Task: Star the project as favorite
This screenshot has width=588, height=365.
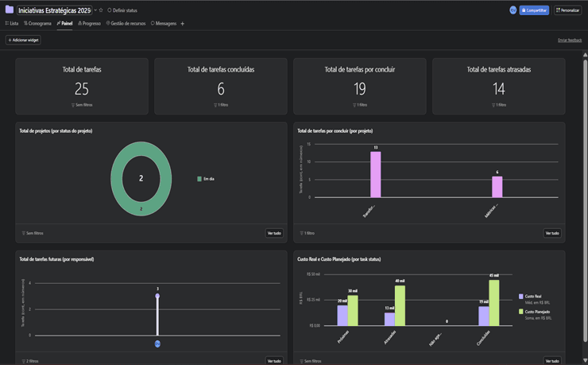Action: coord(101,10)
